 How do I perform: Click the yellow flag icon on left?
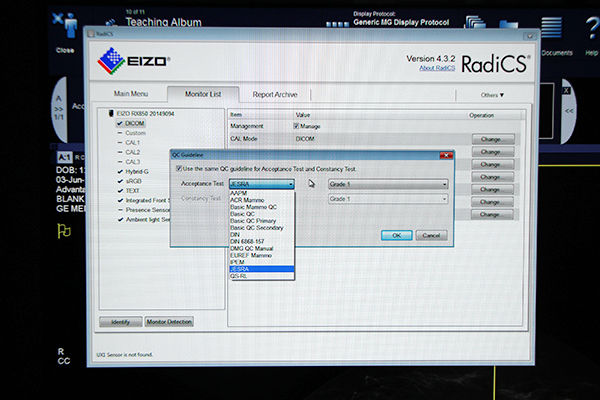pos(63,230)
